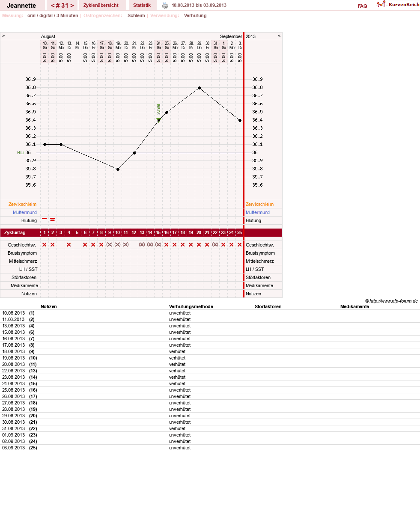This screenshot has width=420, height=520.
Task: Click the 'oral / digital / 3 Minuten' value
Action: tap(52, 15)
